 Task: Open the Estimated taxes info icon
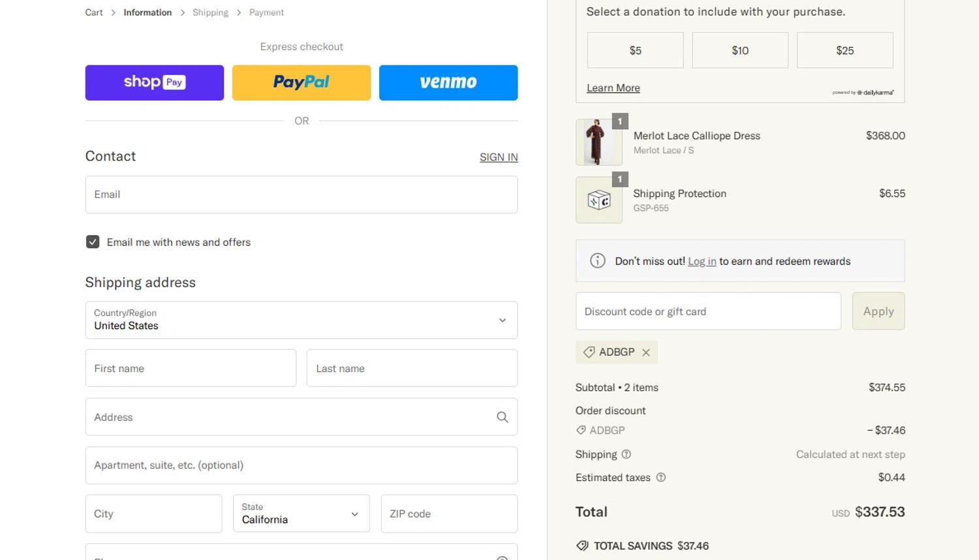click(x=661, y=478)
